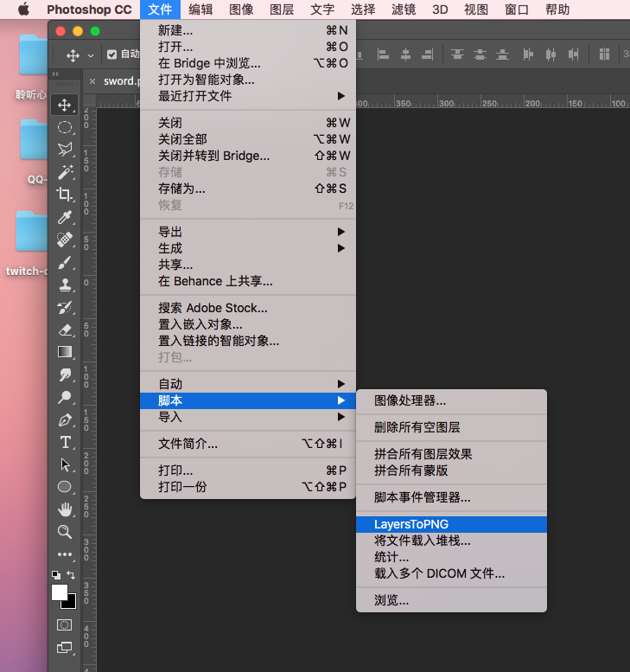Select the Hand tool
Image resolution: width=630 pixels, height=672 pixels.
click(65, 509)
